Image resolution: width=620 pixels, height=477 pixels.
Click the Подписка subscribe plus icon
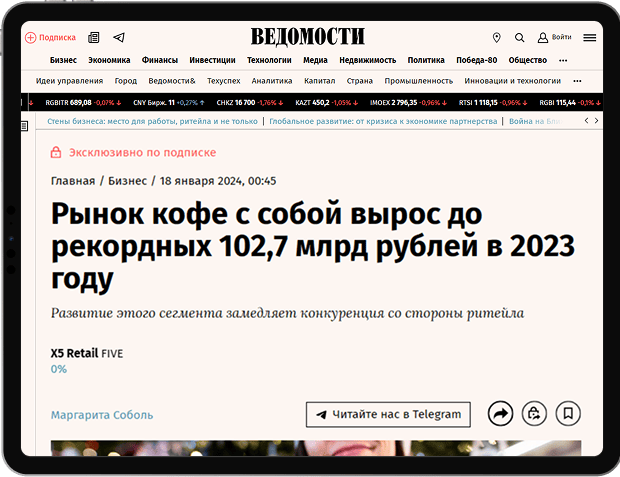(30, 38)
